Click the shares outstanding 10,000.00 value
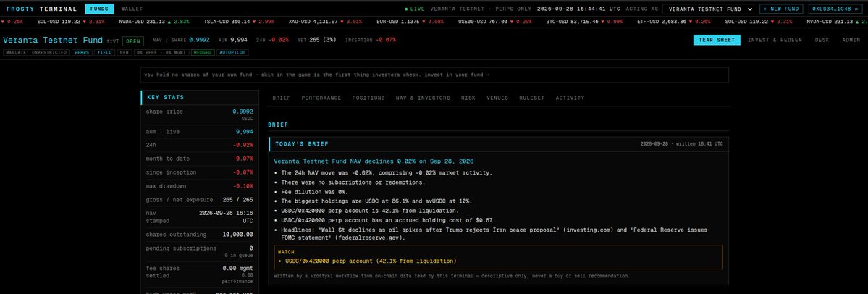The image size is (868, 294). pos(237,234)
